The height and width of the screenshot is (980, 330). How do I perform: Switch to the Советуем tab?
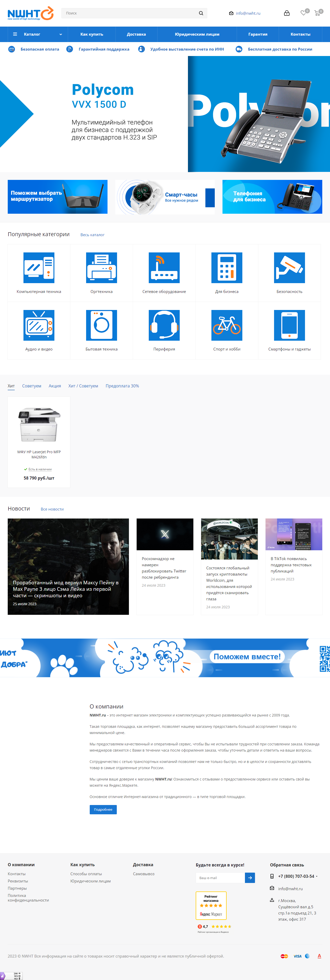(x=31, y=386)
